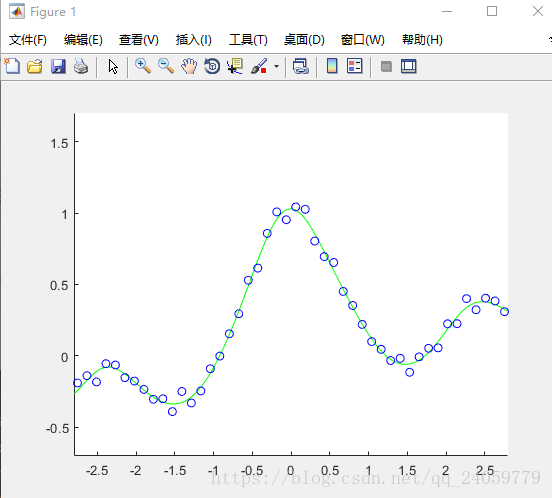Viewport: 552px width, 498px height.
Task: Click the x-axis label 0.5
Action: (330, 471)
